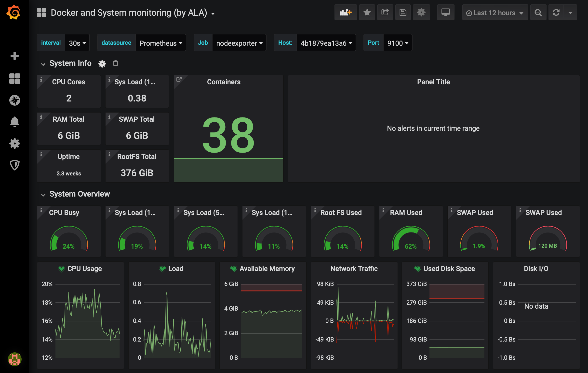Open Explore compass icon in sidebar
The width and height of the screenshot is (588, 373).
click(14, 100)
